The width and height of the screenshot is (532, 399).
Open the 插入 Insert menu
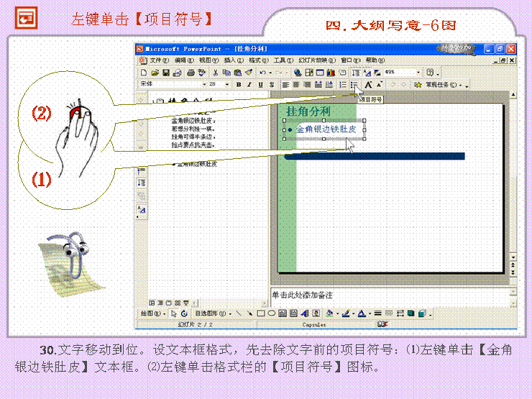tap(234, 60)
